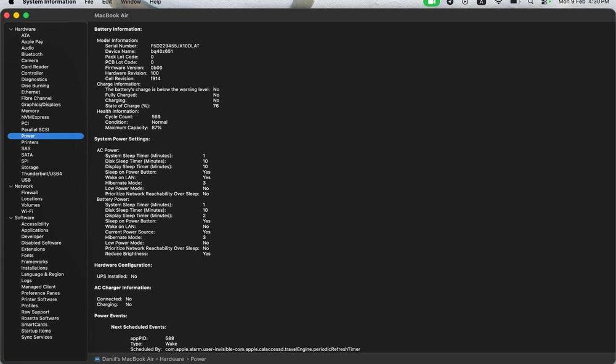Select Sync Services under Software
The width and height of the screenshot is (616, 364).
point(37,337)
